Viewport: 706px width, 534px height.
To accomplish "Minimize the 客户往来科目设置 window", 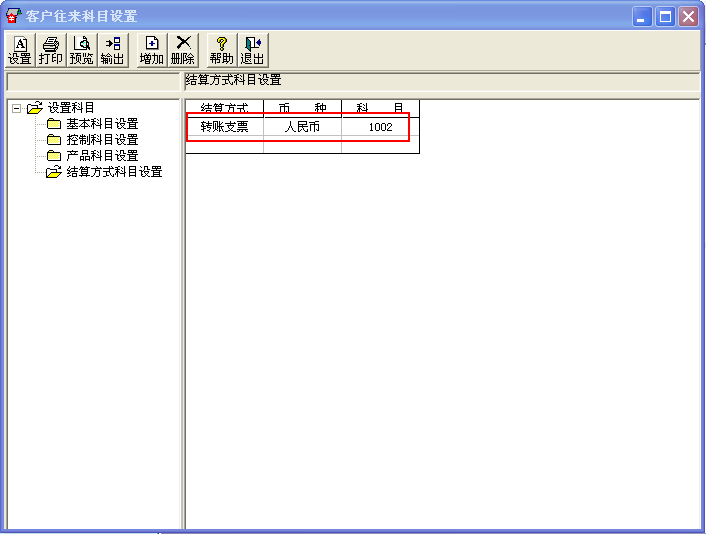I will [642, 17].
